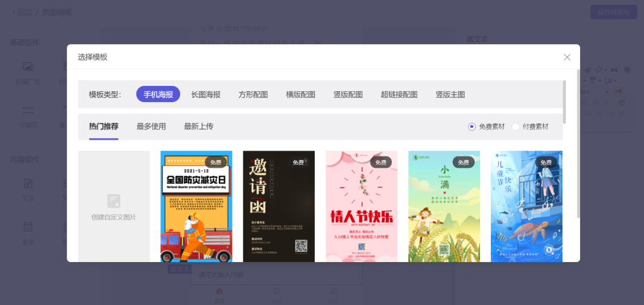The image size is (644, 305).
Task: Switch template type to 长图海报
Action: (x=206, y=94)
